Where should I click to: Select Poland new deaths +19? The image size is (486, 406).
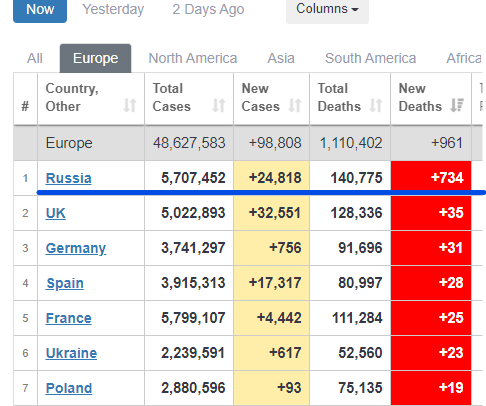(451, 388)
